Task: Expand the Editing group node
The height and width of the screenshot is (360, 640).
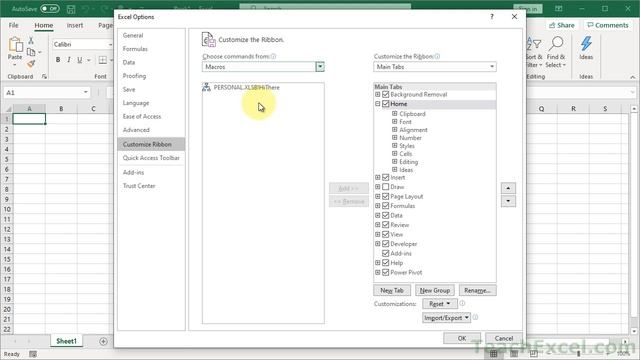Action: 395,162
